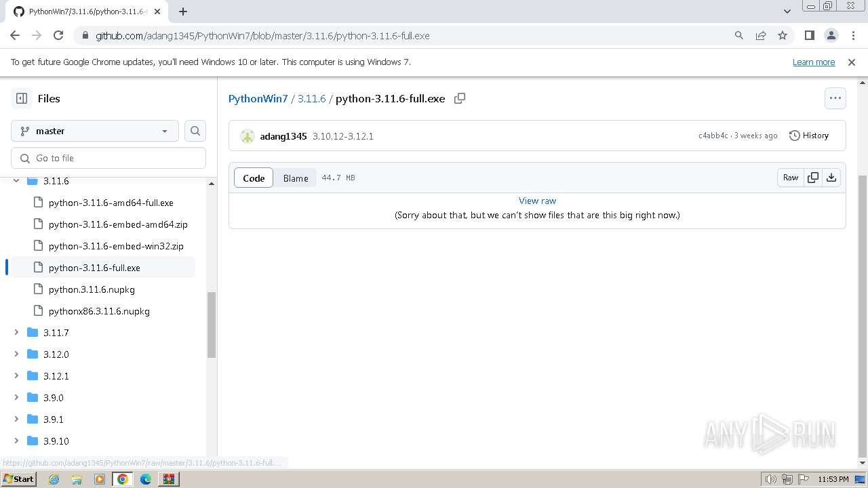Open the more file actions menu
This screenshot has height=488, width=868.
835,98
